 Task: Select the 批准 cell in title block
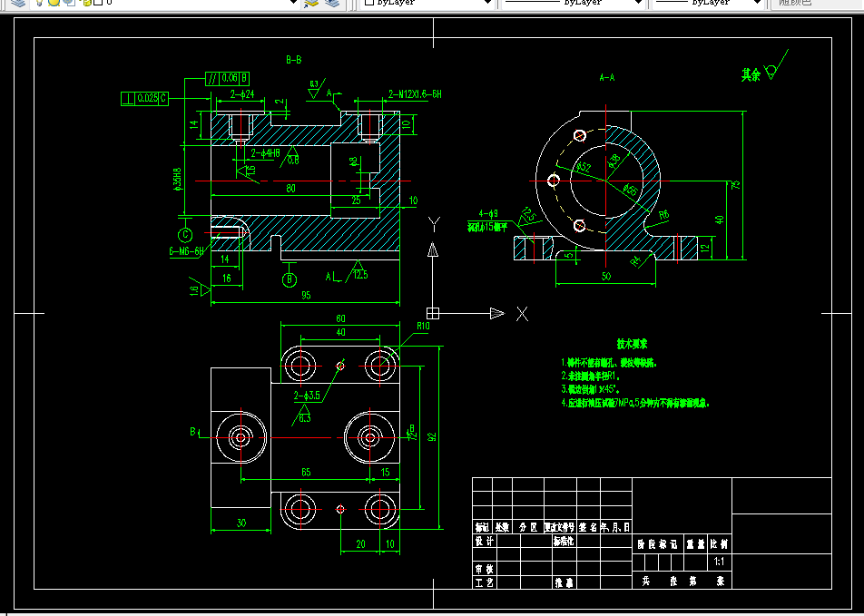564,582
